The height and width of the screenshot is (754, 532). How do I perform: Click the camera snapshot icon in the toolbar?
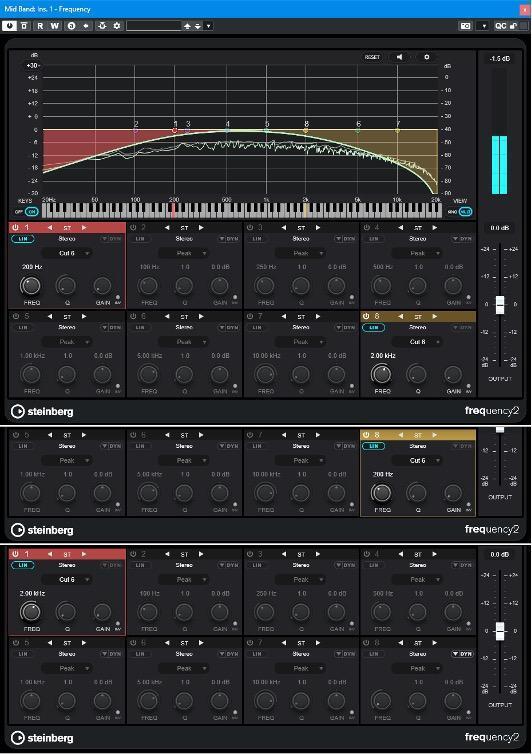pos(466,26)
